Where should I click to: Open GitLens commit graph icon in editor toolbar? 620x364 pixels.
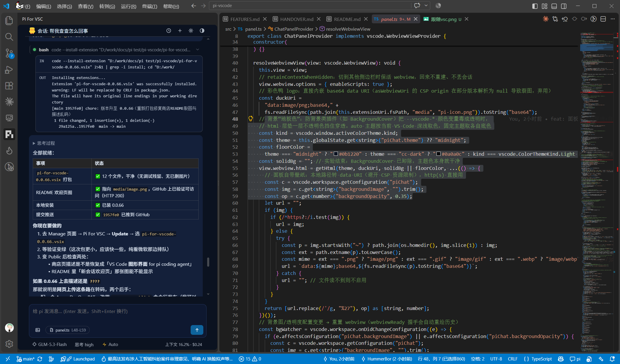[x=593, y=19]
